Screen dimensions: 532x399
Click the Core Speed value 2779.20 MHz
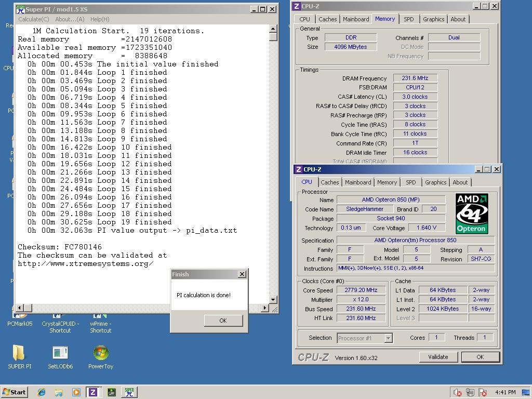[361, 290]
